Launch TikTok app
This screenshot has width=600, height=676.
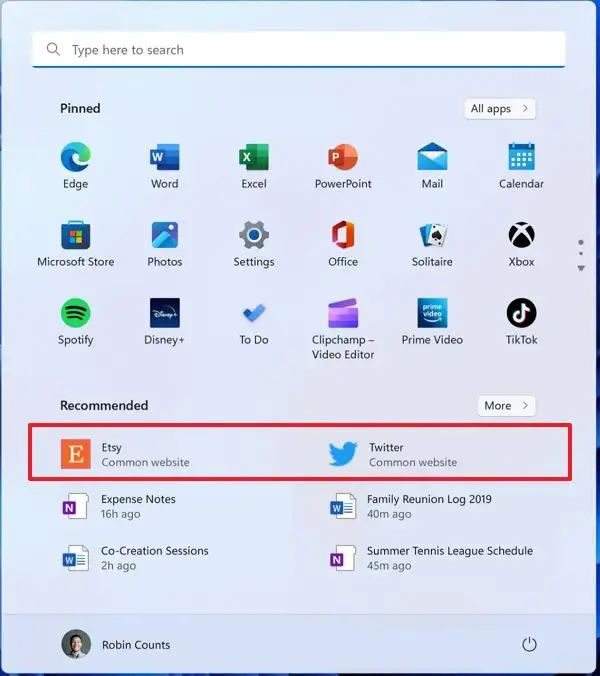pyautogui.click(x=521, y=322)
